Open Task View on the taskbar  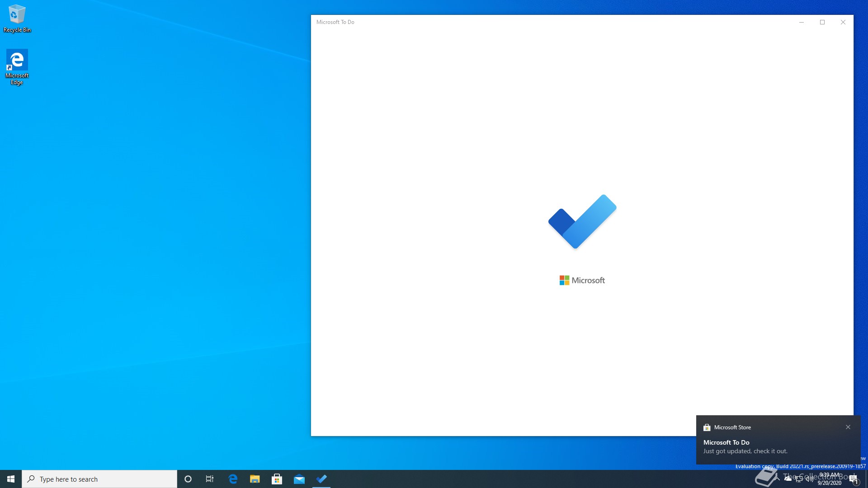click(x=210, y=479)
